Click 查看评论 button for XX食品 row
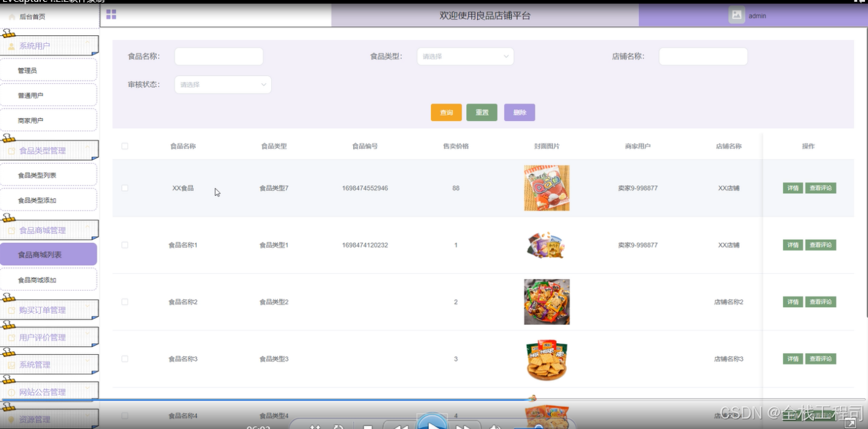868x429 pixels. pyautogui.click(x=821, y=188)
